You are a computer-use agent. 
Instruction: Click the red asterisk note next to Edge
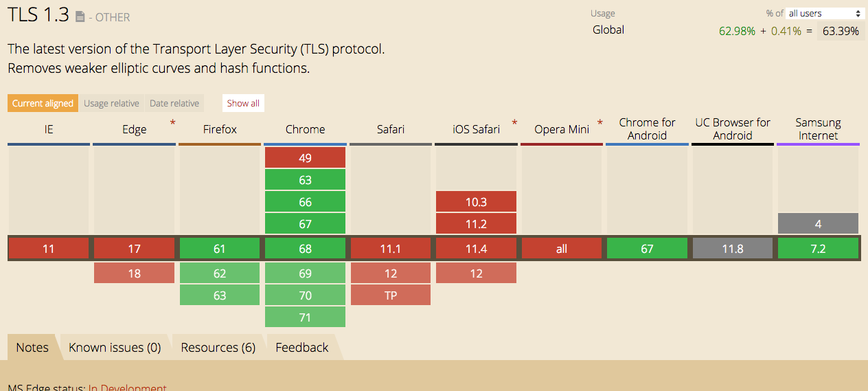pyautogui.click(x=172, y=123)
